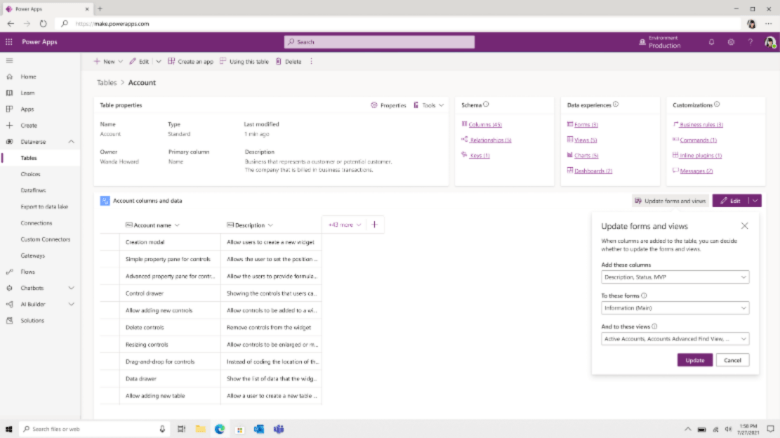This screenshot has height=438, width=780.
Task: Click the purple Update button
Action: tap(694, 360)
